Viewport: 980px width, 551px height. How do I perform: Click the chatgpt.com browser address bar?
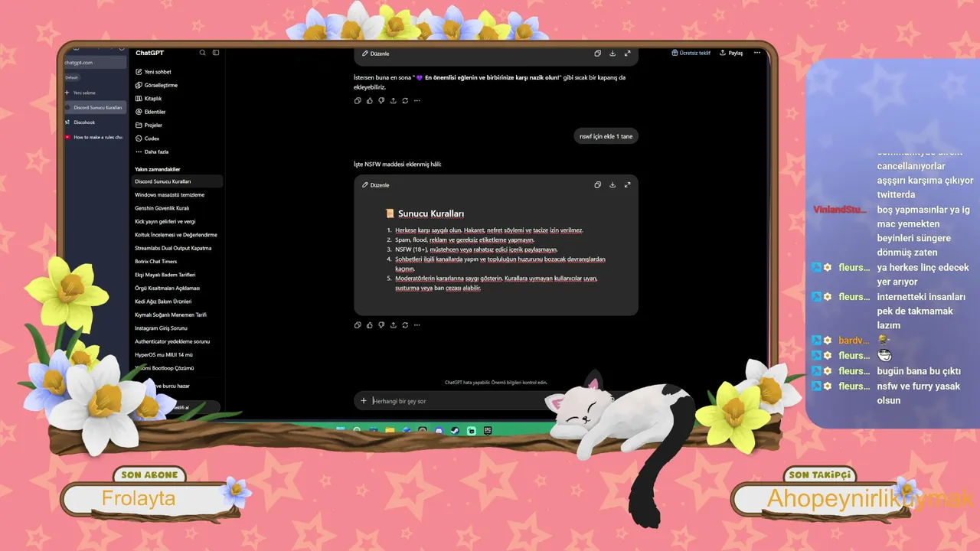[94, 63]
